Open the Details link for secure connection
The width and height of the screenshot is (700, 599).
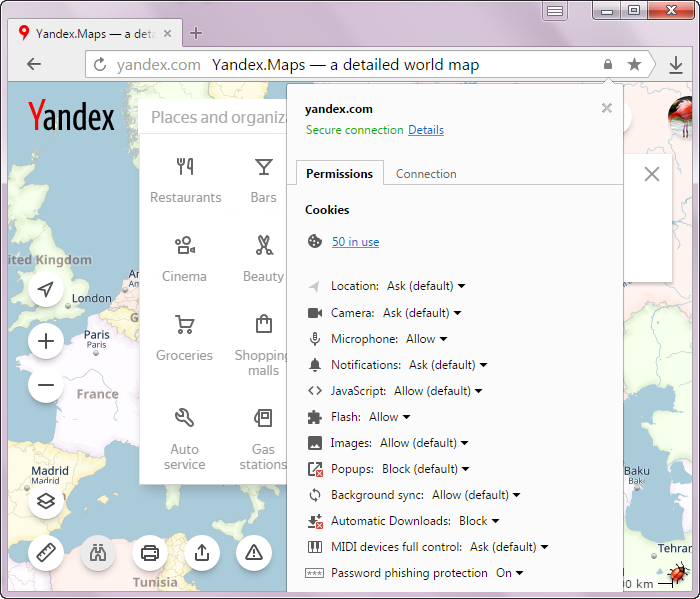click(x=426, y=130)
